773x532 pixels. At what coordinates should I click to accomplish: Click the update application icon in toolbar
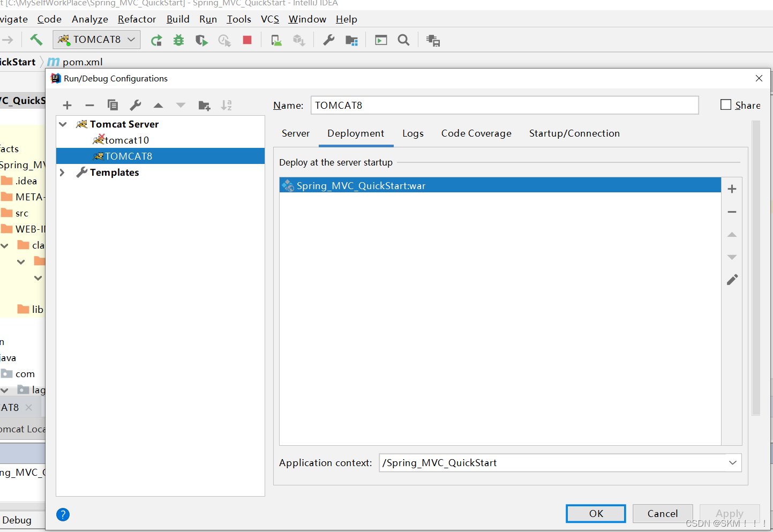(276, 40)
